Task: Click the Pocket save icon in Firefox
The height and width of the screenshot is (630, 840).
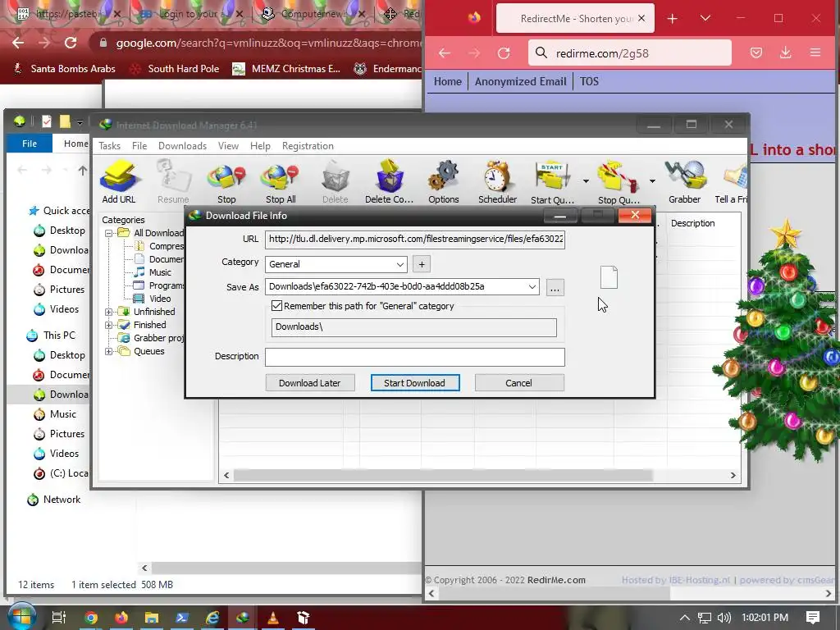Action: tap(756, 52)
